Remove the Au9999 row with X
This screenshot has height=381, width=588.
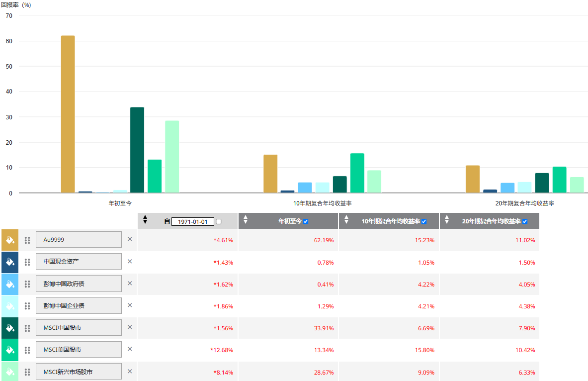(130, 239)
